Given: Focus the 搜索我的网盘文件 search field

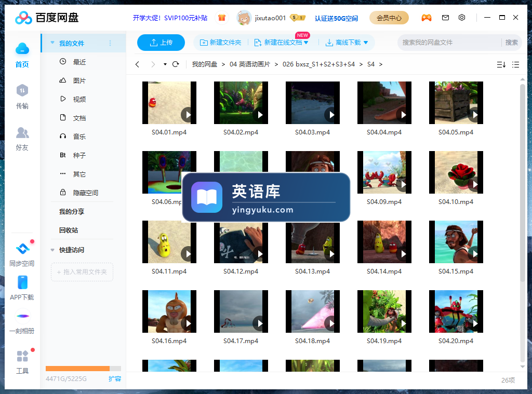Looking at the screenshot, I should (449, 43).
